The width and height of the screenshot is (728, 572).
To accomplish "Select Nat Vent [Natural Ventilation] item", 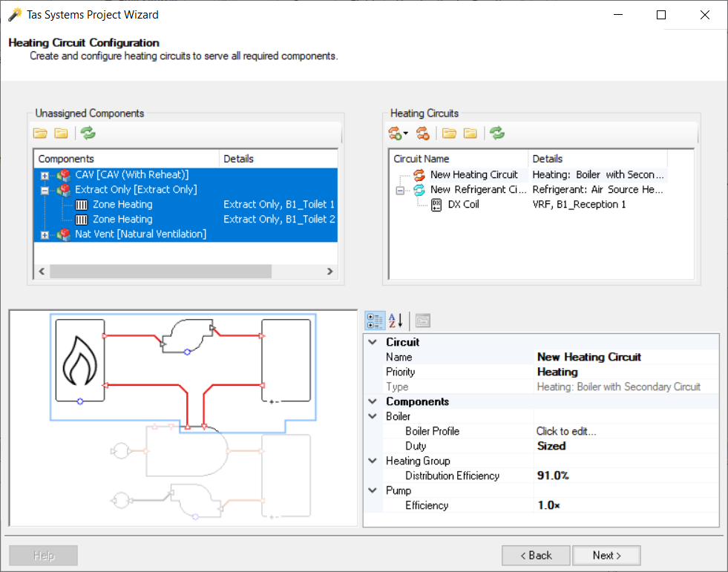I will (141, 234).
